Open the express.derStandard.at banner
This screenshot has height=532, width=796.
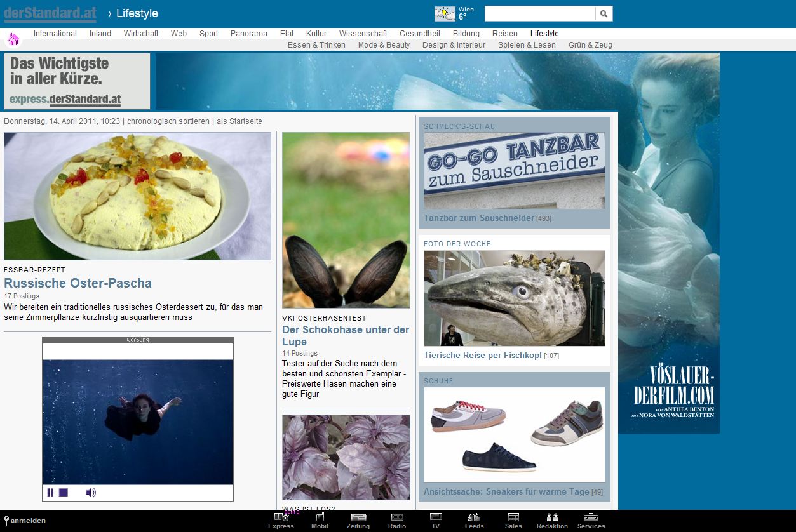pos(77,81)
